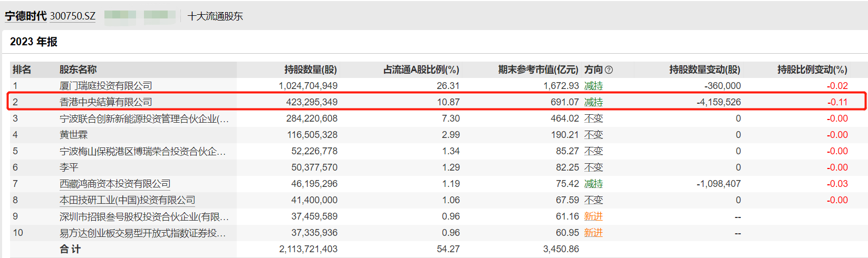Open the 宁德时代 stock name link

[26, 16]
